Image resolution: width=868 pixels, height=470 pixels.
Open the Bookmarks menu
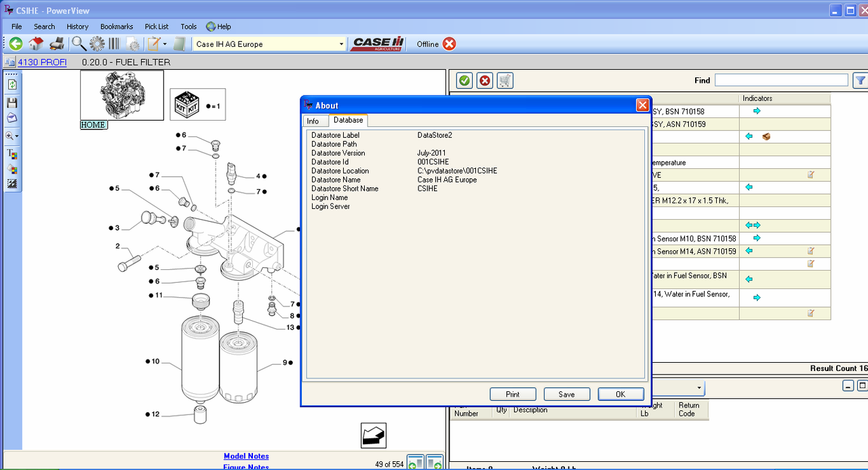[117, 26]
